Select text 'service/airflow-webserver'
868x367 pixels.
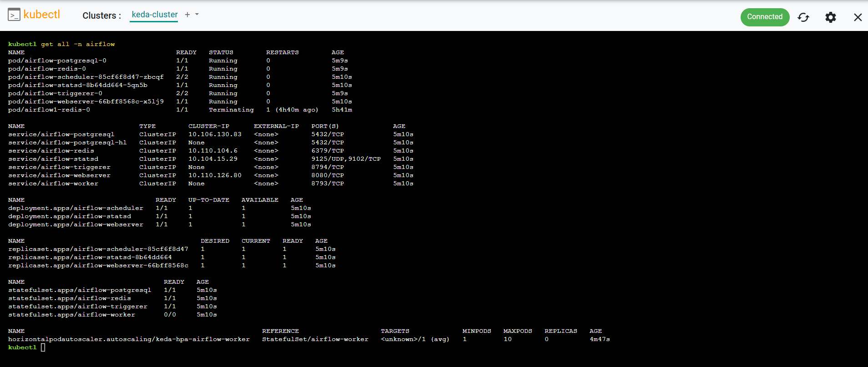click(x=59, y=175)
